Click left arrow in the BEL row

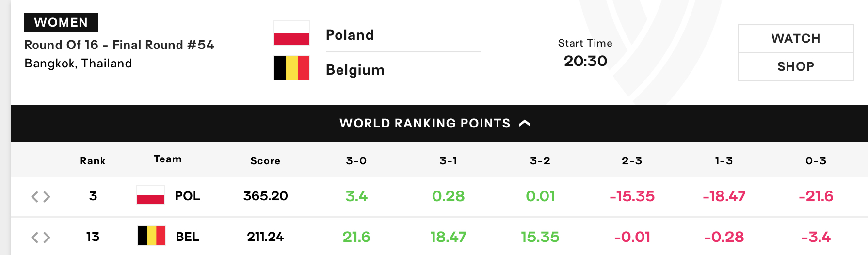point(35,237)
